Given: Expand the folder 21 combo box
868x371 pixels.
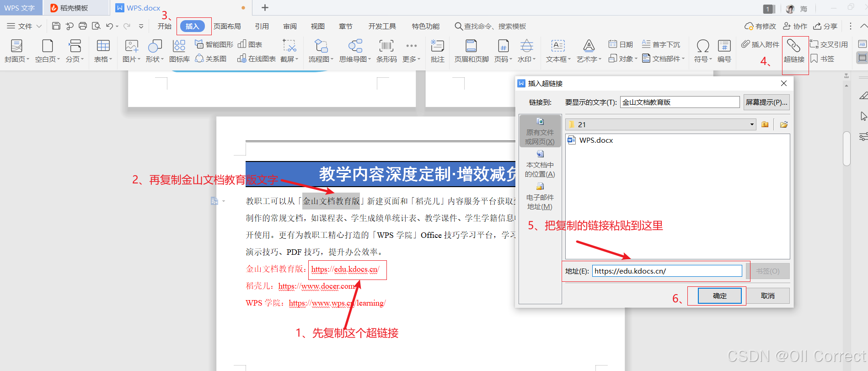Looking at the screenshot, I should point(752,124).
